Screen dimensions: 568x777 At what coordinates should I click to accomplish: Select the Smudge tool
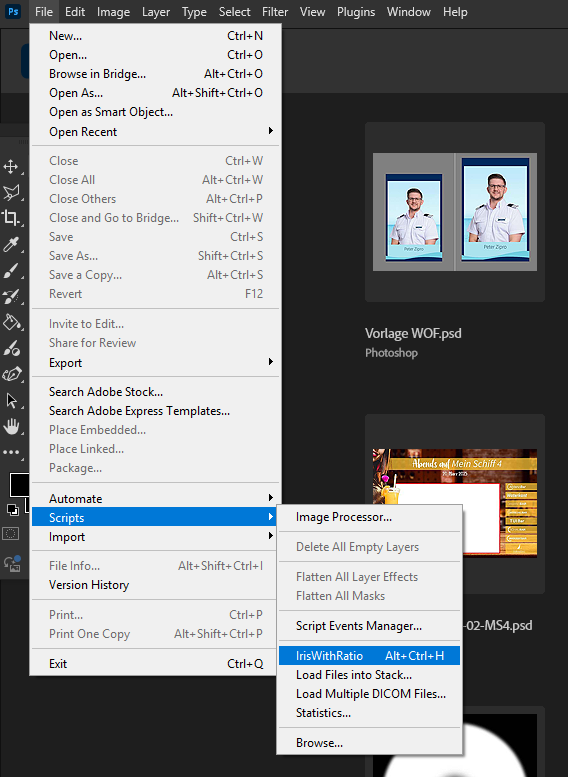point(11,348)
